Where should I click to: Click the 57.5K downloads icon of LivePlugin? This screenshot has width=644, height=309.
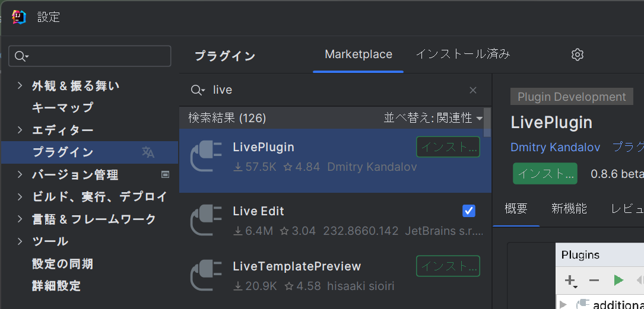[x=238, y=167]
